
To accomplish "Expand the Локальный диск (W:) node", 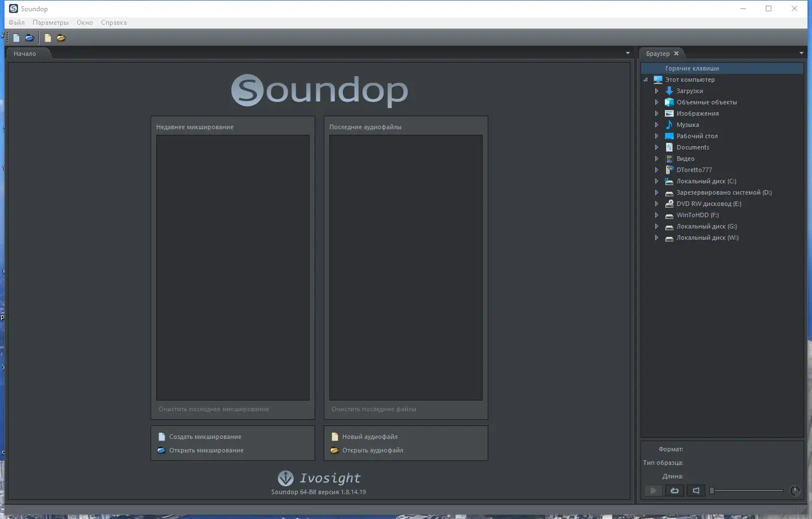I will click(x=656, y=237).
